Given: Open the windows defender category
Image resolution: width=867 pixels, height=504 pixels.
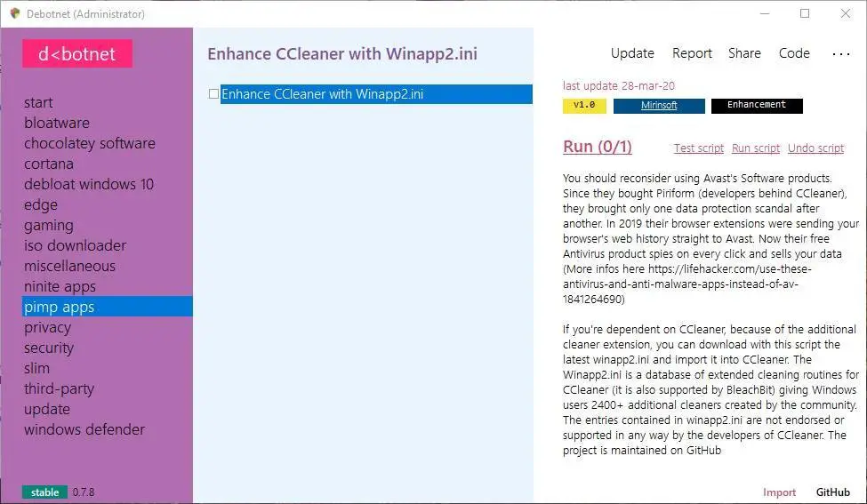Looking at the screenshot, I should point(84,430).
